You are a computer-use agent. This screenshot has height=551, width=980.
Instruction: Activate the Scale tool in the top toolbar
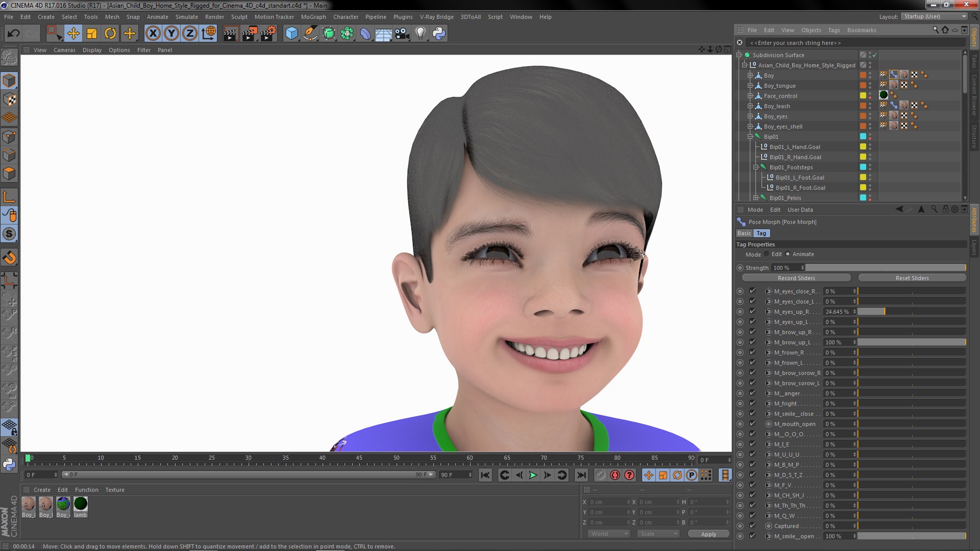pyautogui.click(x=92, y=34)
